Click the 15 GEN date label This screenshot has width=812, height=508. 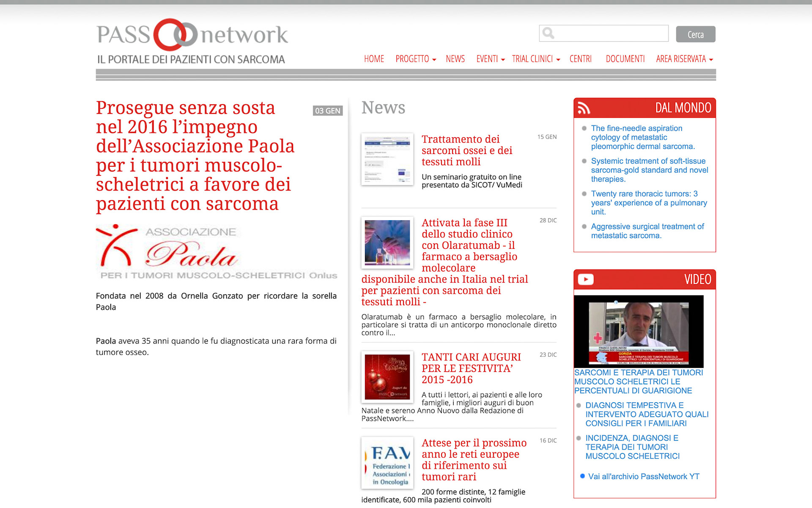(547, 137)
